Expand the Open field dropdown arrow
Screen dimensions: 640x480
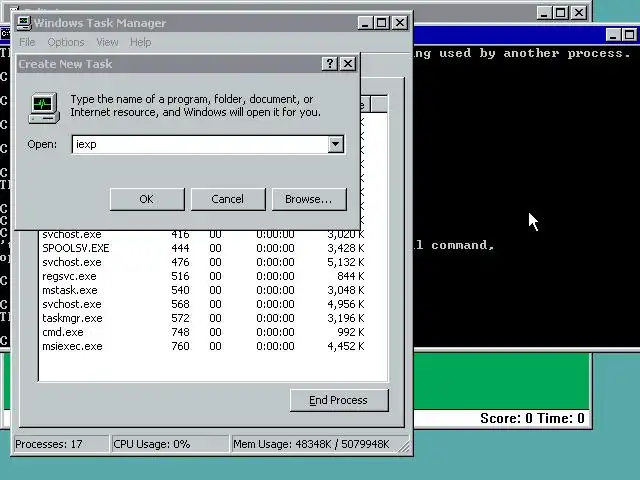coord(336,144)
